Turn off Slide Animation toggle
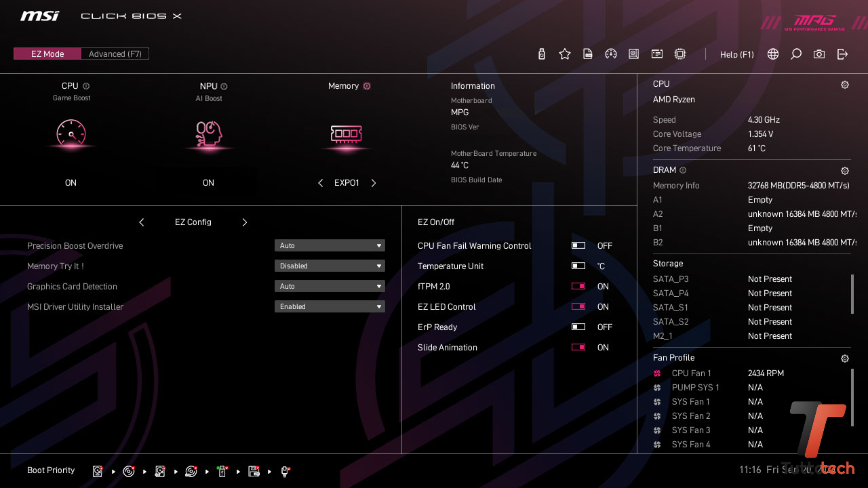 [578, 348]
